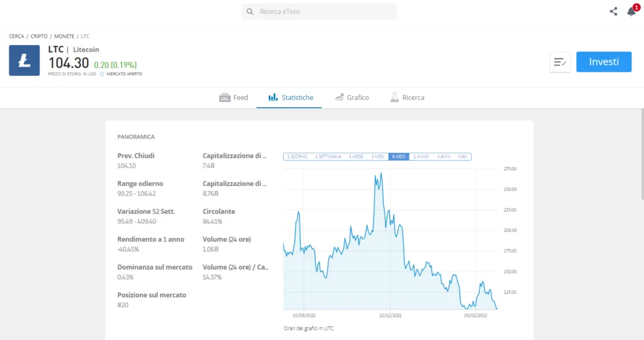Add LTC to watchlist icon button

(x=560, y=62)
